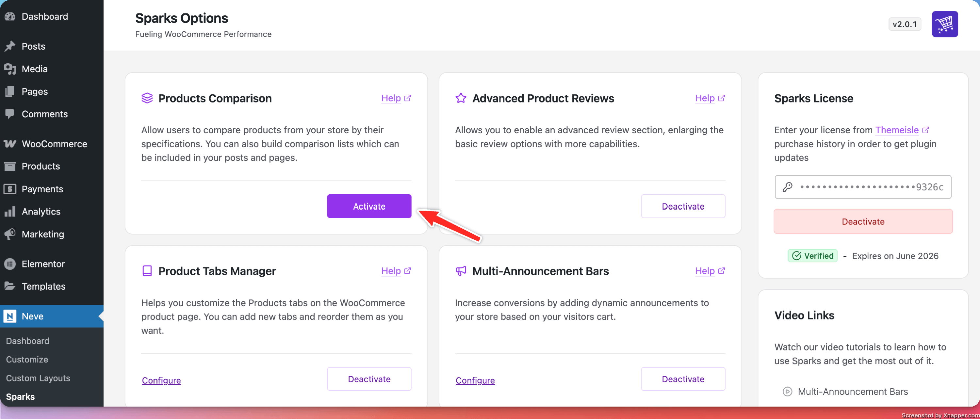Click the play icon beside Multi-Announcement Bars video
Screen dimensions: 980x419
787,391
